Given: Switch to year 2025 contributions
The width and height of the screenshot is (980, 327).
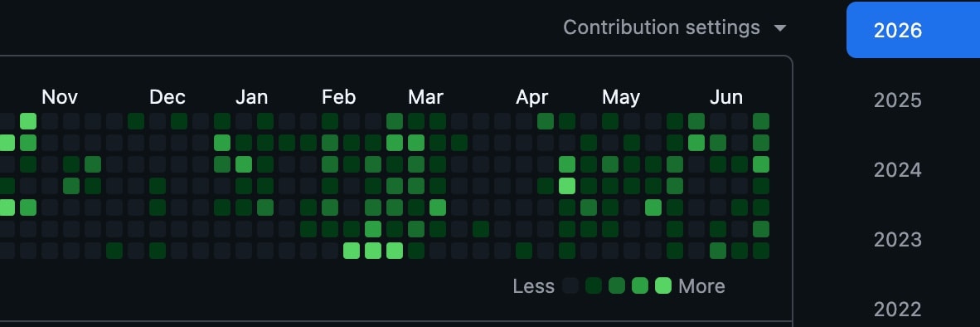Looking at the screenshot, I should click(897, 100).
